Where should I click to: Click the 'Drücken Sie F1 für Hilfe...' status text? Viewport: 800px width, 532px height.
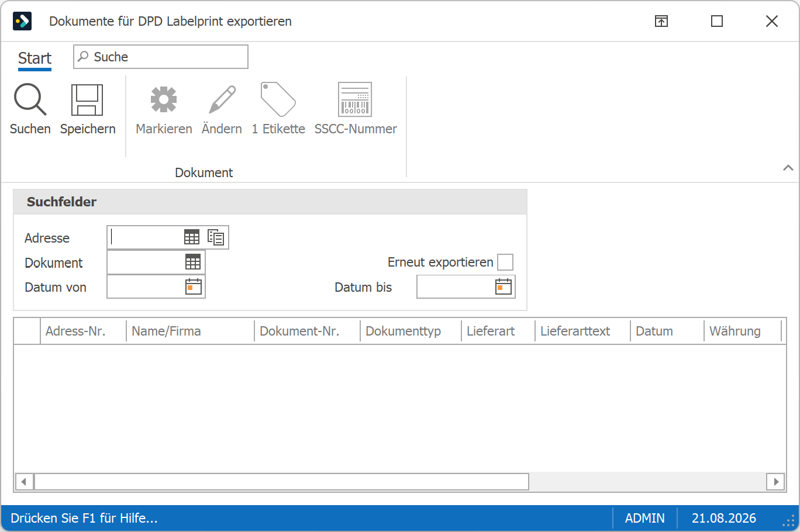point(84,519)
